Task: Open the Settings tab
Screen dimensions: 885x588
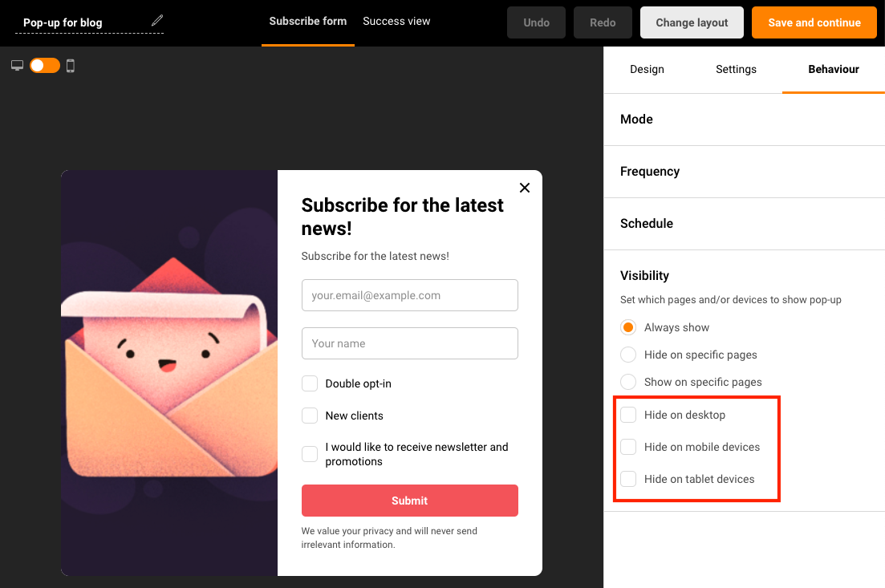Action: (736, 70)
